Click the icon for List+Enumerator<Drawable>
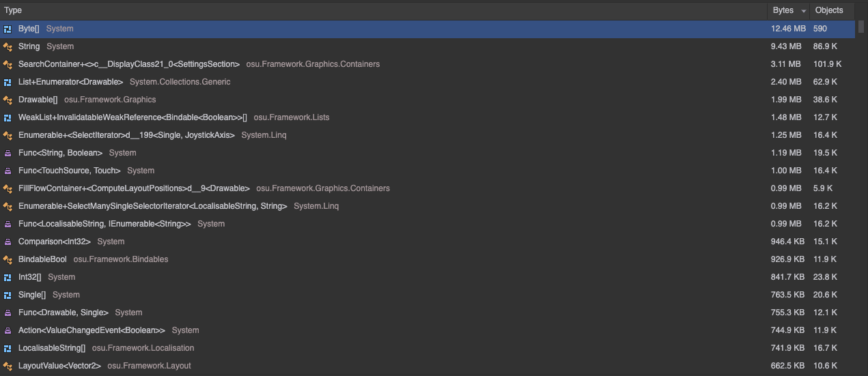868x376 pixels. tap(8, 82)
